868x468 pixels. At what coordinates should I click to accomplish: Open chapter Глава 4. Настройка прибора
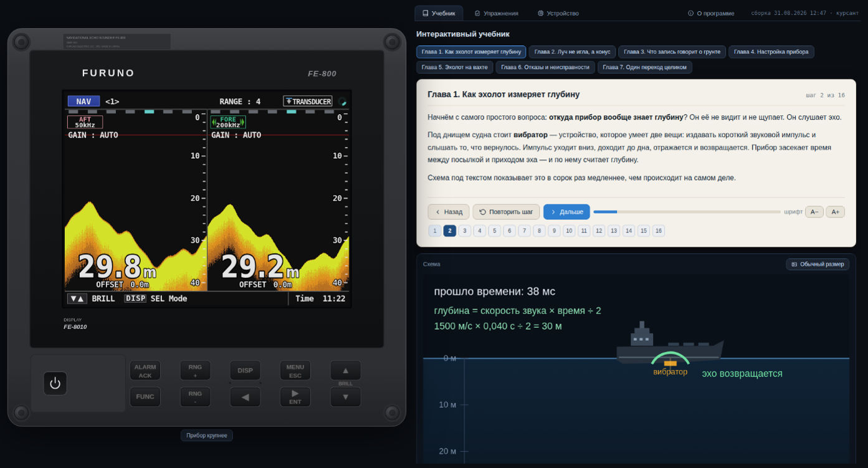(x=771, y=52)
